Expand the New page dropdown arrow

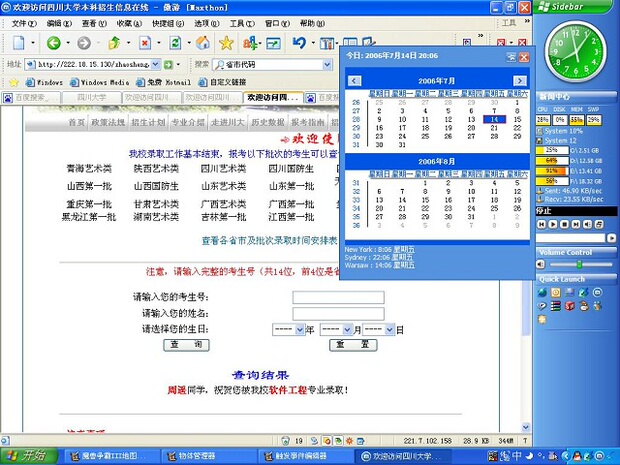(x=33, y=43)
